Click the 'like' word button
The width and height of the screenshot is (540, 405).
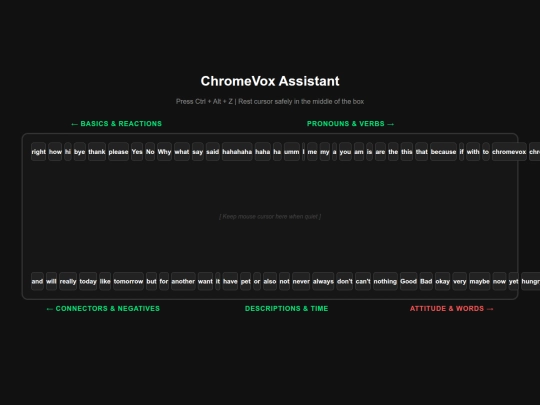tap(105, 281)
